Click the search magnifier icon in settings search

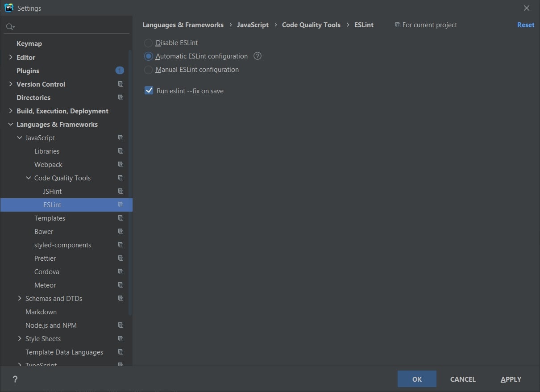click(10, 27)
